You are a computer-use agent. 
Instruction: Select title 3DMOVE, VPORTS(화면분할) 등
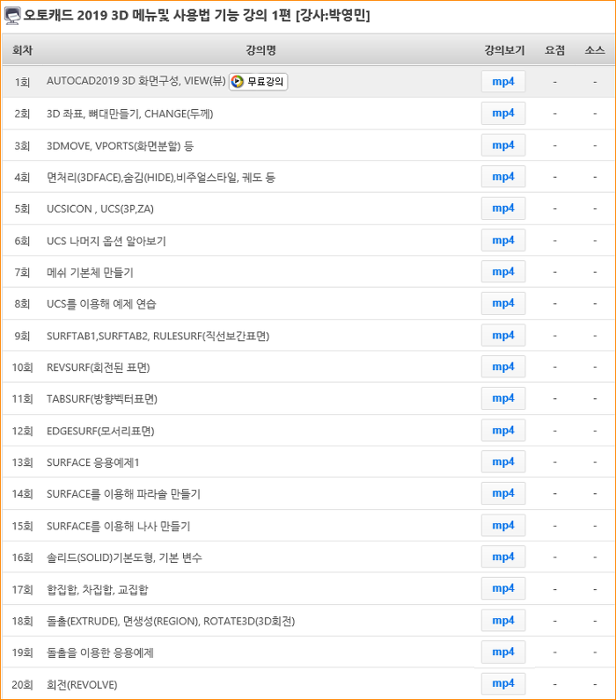(x=121, y=146)
